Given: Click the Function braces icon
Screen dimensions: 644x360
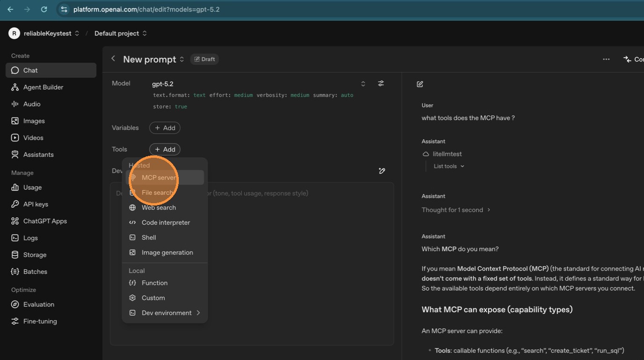Looking at the screenshot, I should pos(132,283).
